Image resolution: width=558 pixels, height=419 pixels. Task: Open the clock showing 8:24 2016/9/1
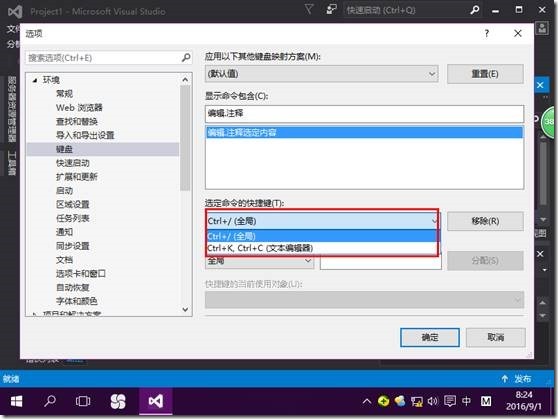(x=523, y=401)
